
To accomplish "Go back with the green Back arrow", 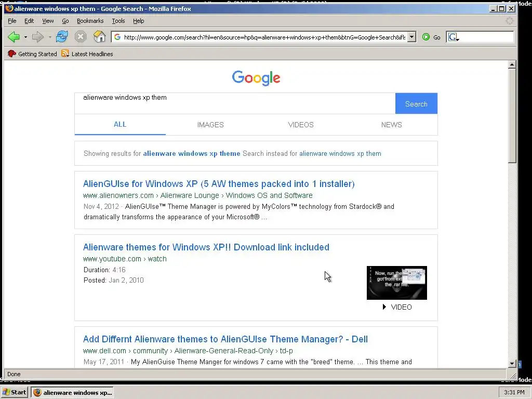I will pyautogui.click(x=14, y=37).
